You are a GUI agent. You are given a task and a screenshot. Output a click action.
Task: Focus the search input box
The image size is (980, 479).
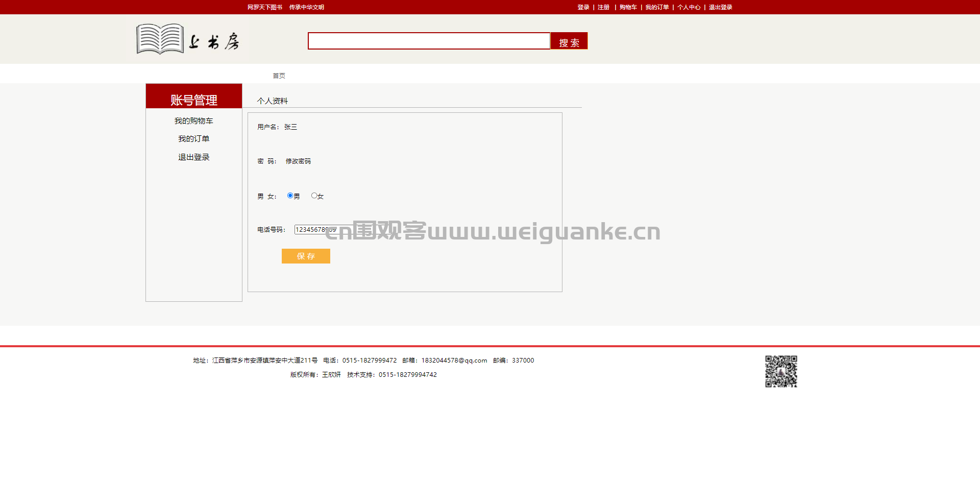429,41
